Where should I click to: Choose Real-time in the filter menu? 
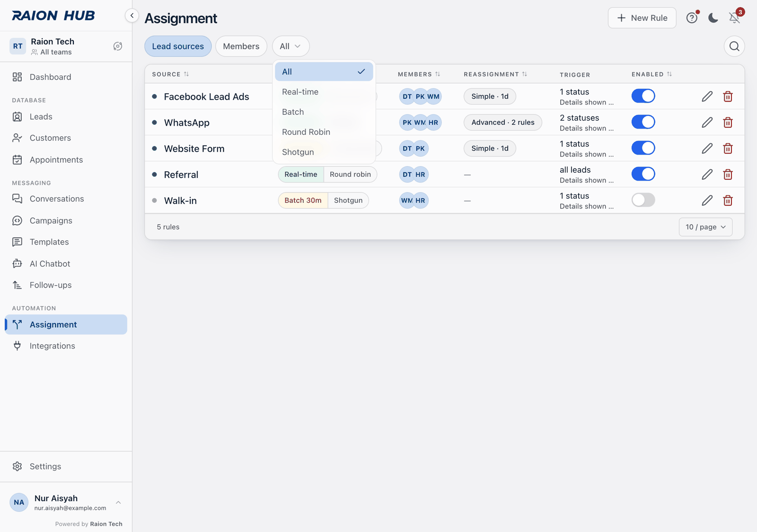324,92
